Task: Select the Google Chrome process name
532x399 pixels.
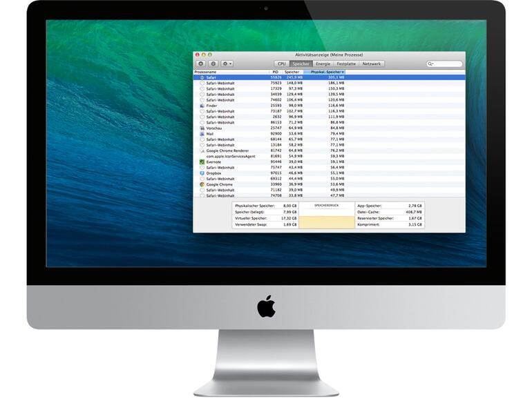Action: tap(220, 184)
